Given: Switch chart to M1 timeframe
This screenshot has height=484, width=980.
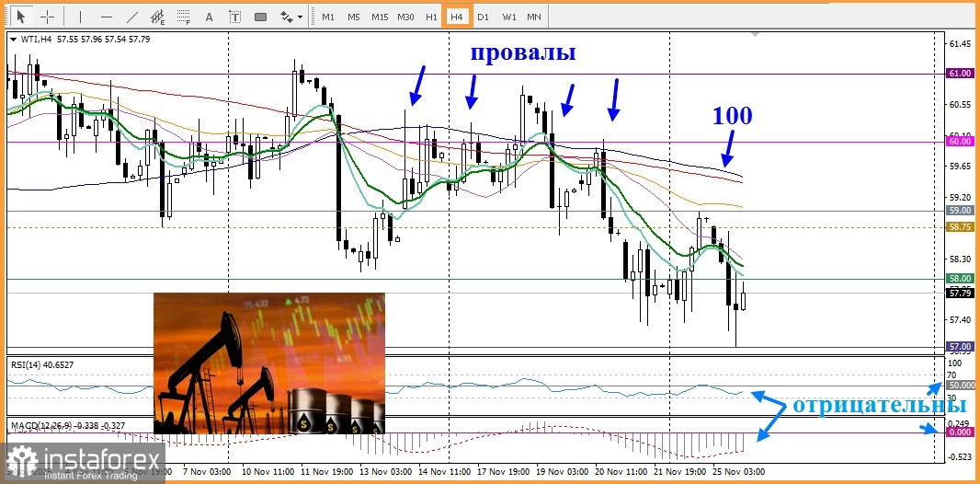Looking at the screenshot, I should [x=328, y=17].
